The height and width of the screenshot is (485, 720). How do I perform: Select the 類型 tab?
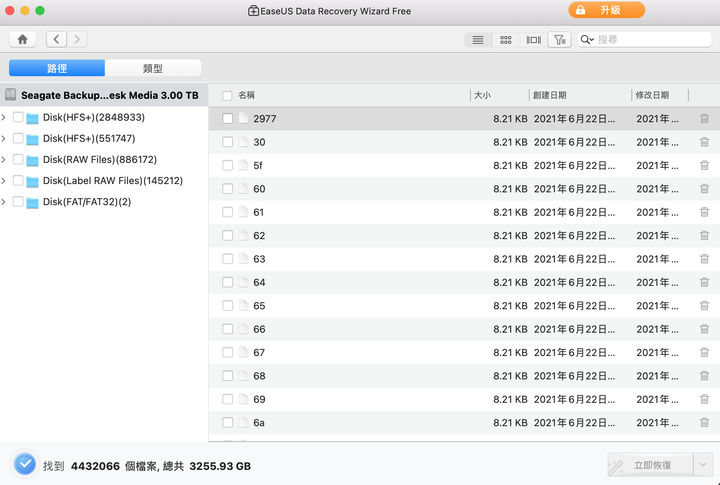[x=153, y=68]
